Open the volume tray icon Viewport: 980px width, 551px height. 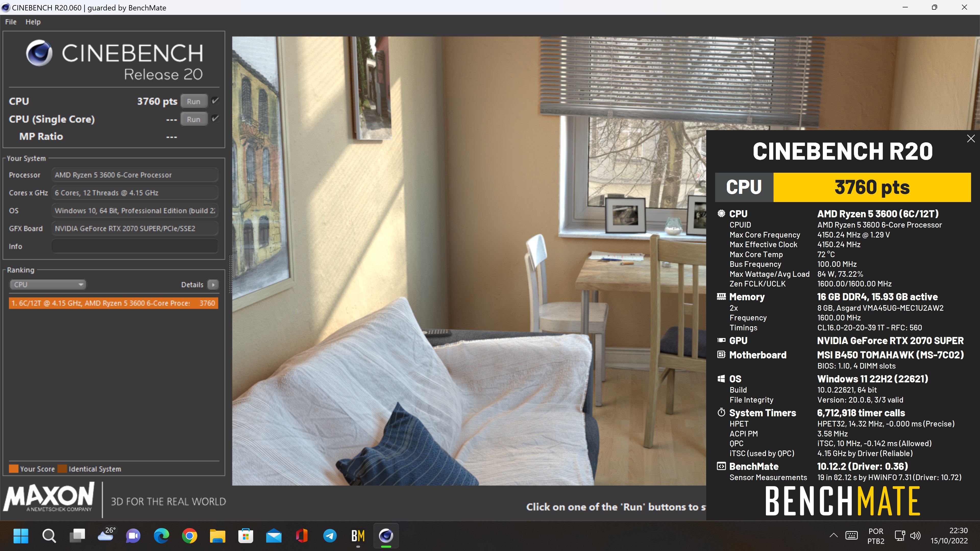pos(915,536)
